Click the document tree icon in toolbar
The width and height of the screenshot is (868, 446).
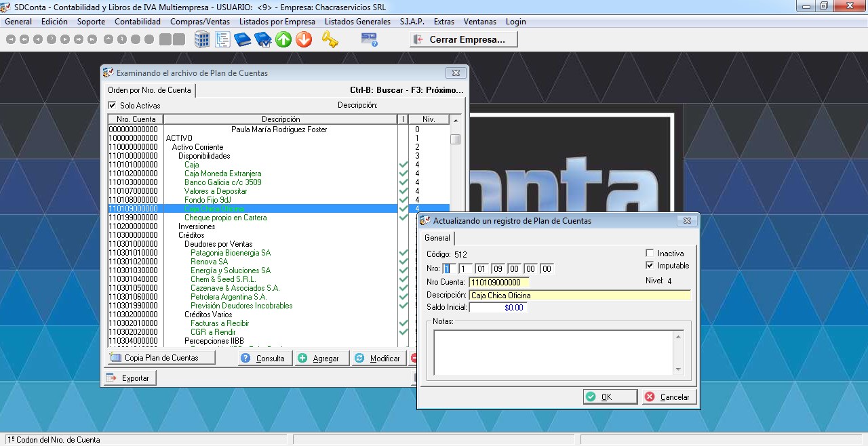click(222, 40)
